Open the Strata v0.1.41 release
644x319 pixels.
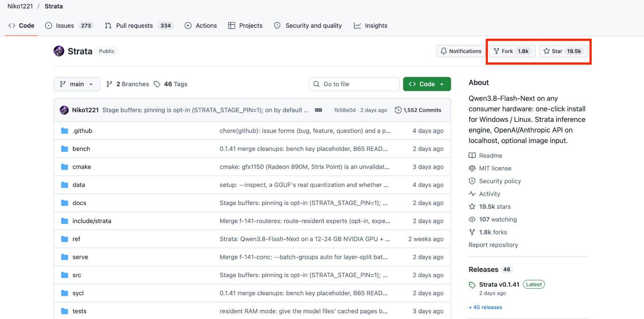coord(499,284)
